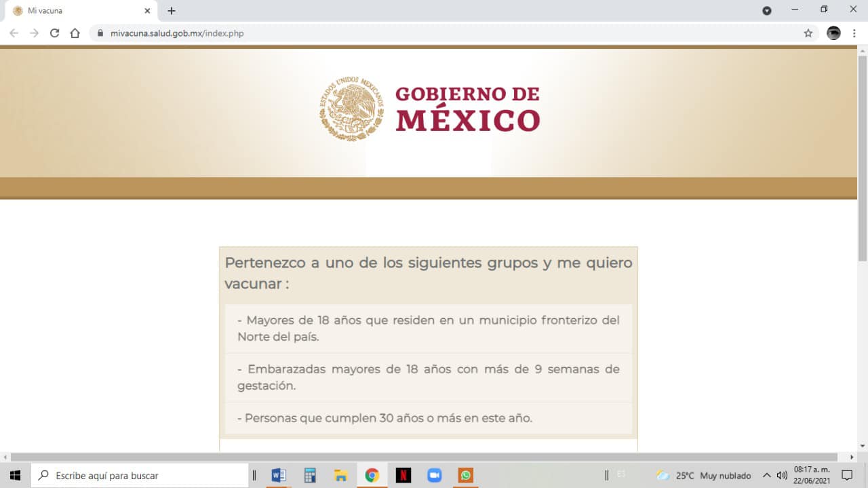This screenshot has height=488, width=868.
Task: Launch the Calculator from taskbar
Action: coord(310,475)
